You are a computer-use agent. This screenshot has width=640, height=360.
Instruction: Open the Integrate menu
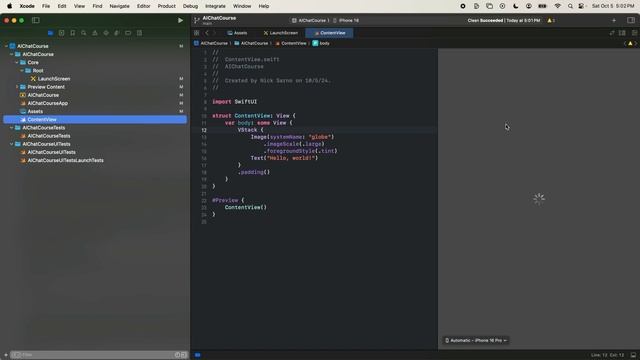click(x=215, y=6)
